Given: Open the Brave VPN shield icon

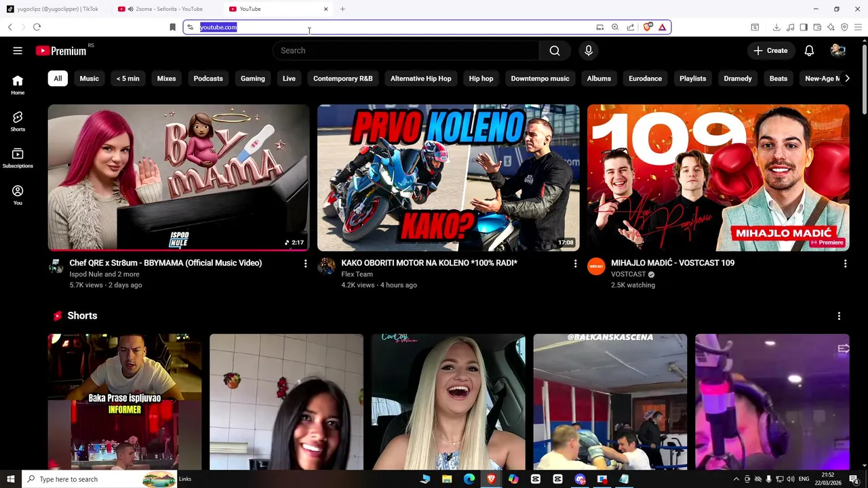Looking at the screenshot, I should coord(844,27).
